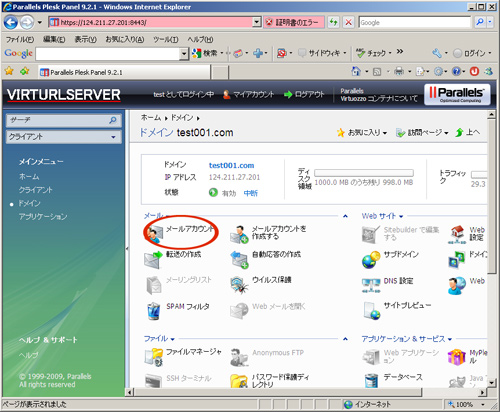Open the 編集(E) menu
Viewport: 500px width, 412px height.
click(x=54, y=40)
